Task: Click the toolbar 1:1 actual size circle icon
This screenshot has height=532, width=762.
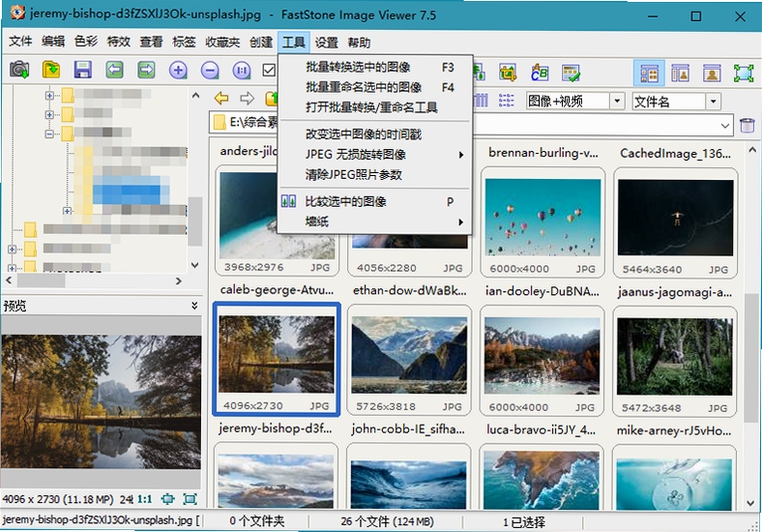Action: 242,71
